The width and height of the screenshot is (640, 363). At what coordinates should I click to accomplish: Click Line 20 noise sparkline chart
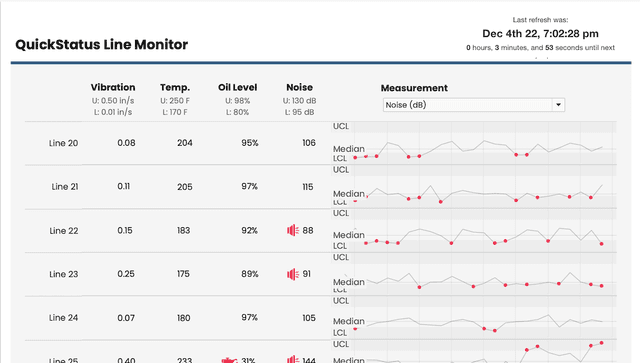[x=473, y=143]
